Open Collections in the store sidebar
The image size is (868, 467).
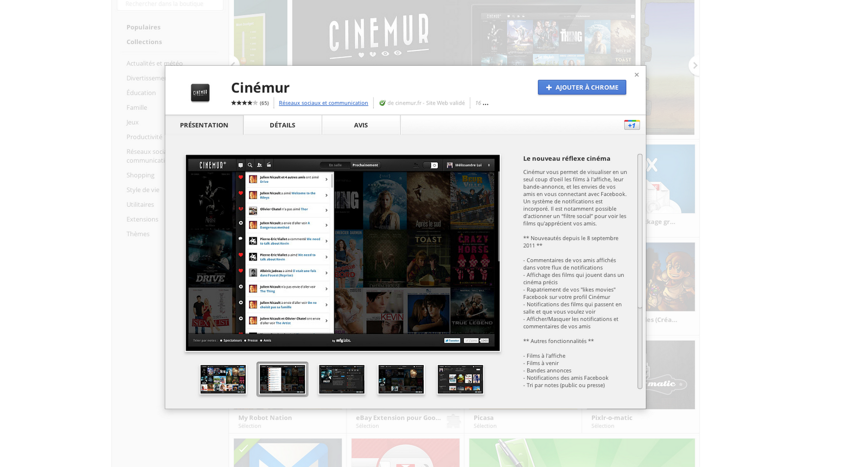144,42
